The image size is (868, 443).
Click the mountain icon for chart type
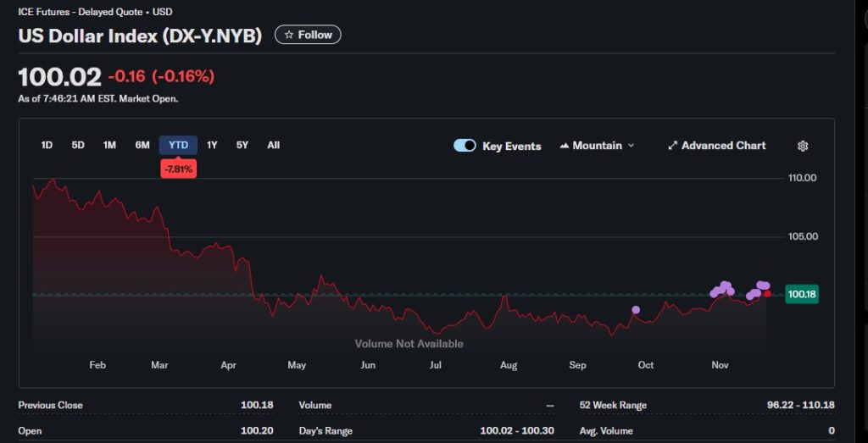tap(565, 146)
